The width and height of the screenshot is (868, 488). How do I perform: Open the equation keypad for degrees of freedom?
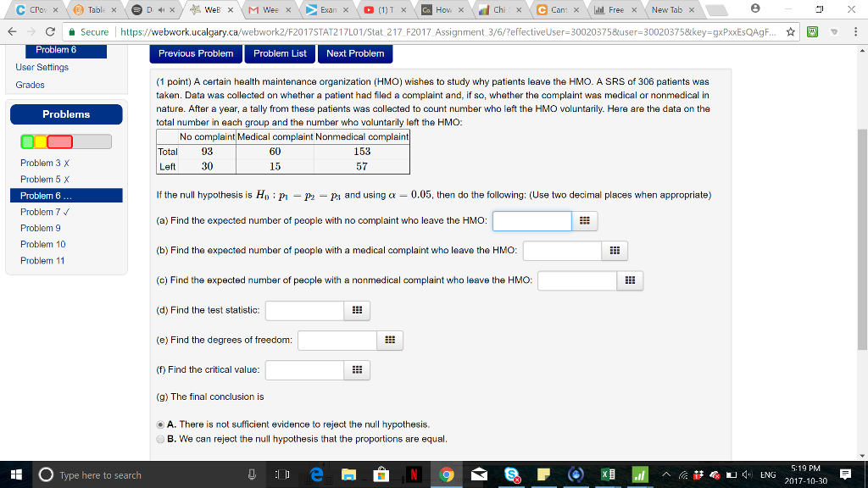pyautogui.click(x=388, y=340)
